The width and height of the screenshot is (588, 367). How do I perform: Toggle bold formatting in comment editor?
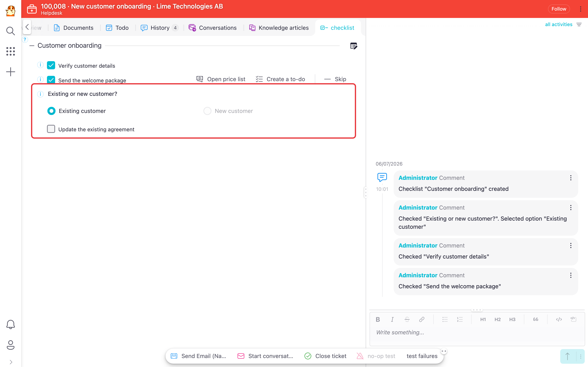378,319
